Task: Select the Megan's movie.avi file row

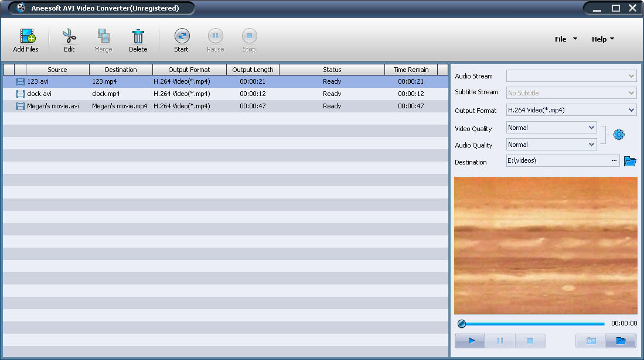Action: [x=226, y=107]
